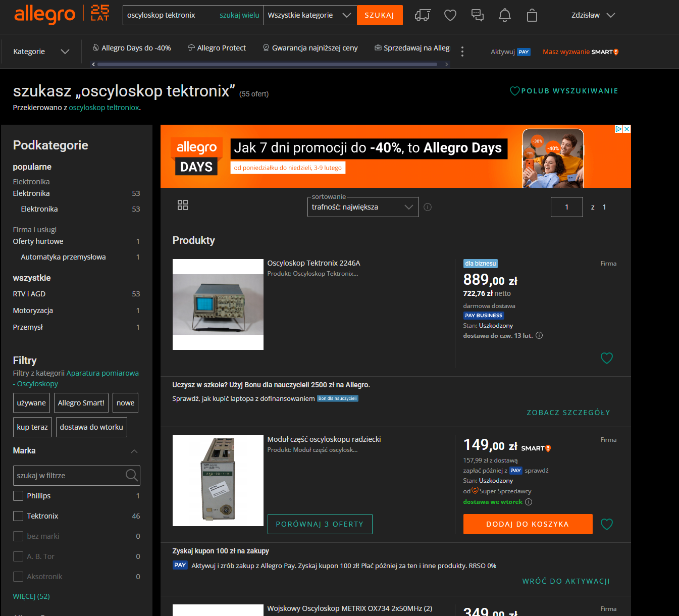Image resolution: width=679 pixels, height=616 pixels.
Task: Open the Allegro home logo
Action: coord(44,15)
